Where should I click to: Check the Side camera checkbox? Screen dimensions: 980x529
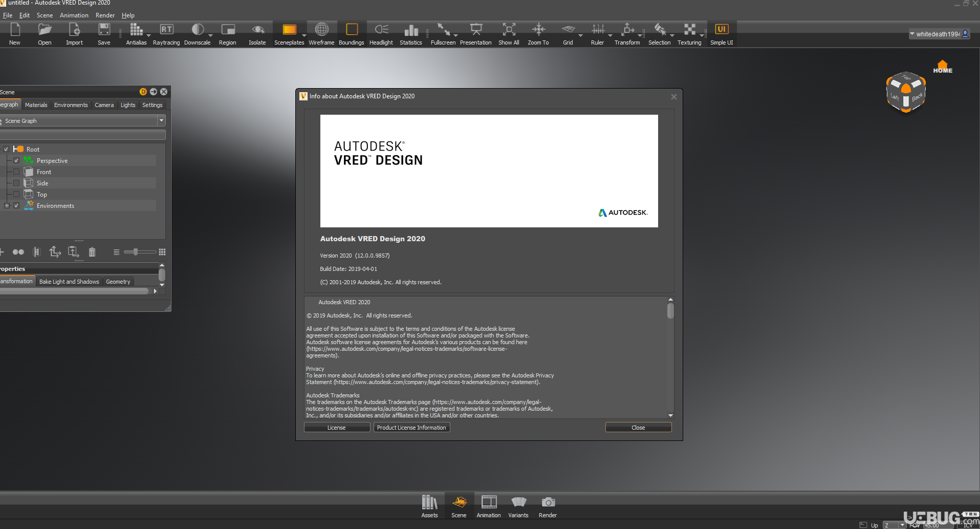tap(16, 183)
